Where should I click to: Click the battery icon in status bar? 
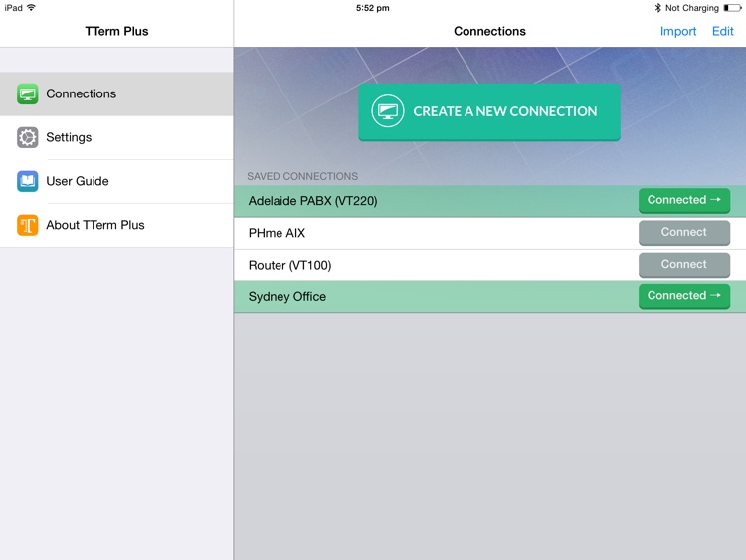point(732,8)
